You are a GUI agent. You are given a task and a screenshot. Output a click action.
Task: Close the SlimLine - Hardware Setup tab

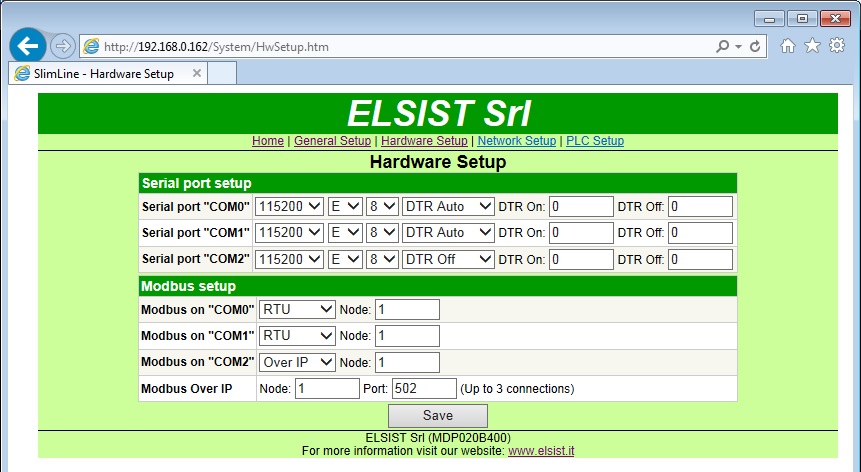tap(197, 73)
